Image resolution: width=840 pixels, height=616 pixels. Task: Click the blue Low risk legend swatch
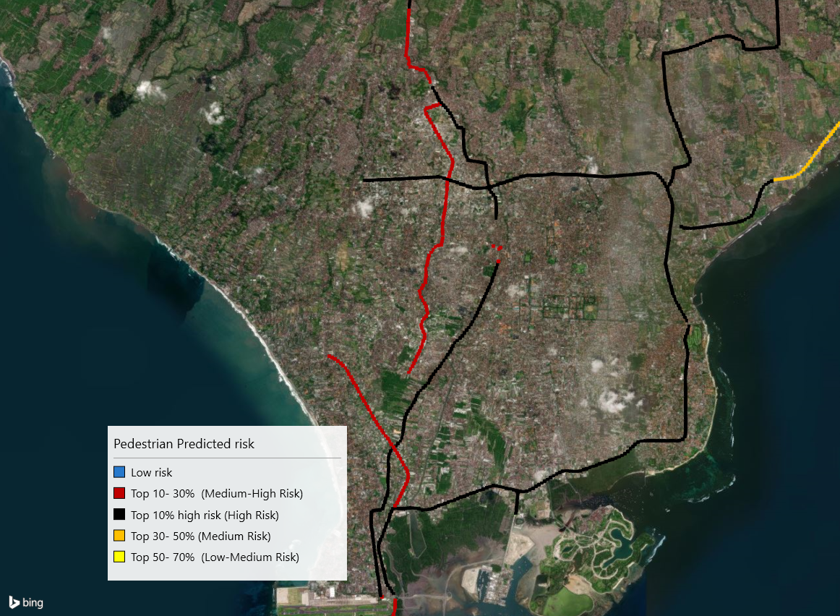119,471
